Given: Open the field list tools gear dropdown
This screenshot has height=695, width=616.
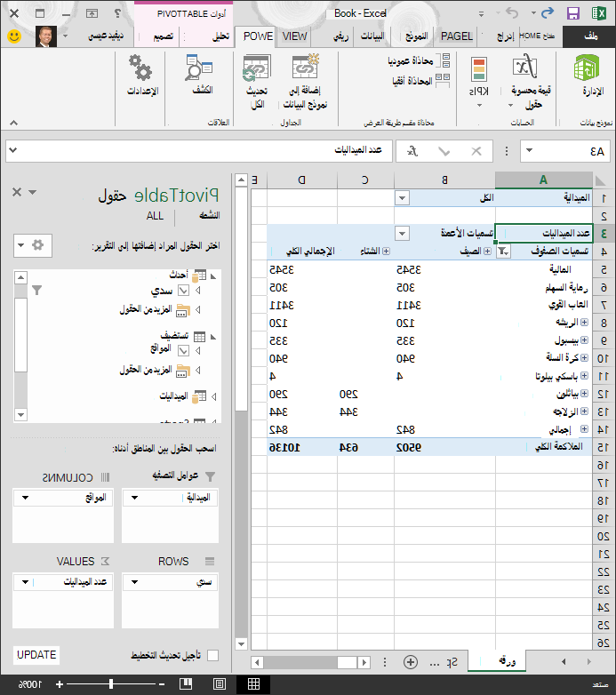Looking at the screenshot, I should (x=33, y=245).
